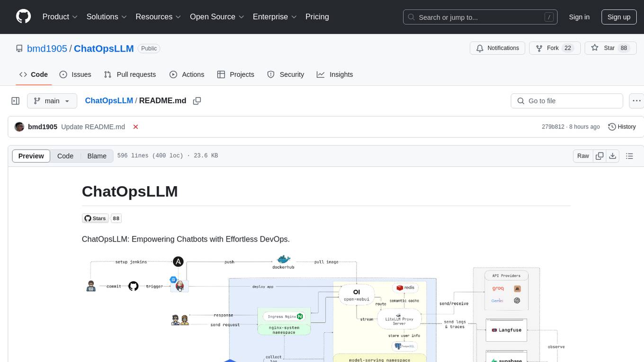Click the Gemini logo in API Providers
The height and width of the screenshot is (362, 644).
(x=497, y=300)
